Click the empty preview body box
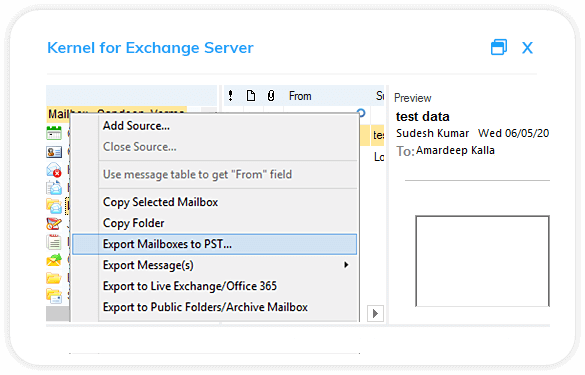The width and height of the screenshot is (585, 375). (482, 261)
